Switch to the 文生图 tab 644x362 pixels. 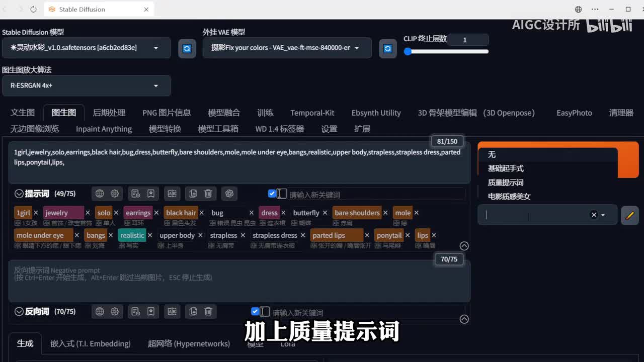[x=23, y=113]
